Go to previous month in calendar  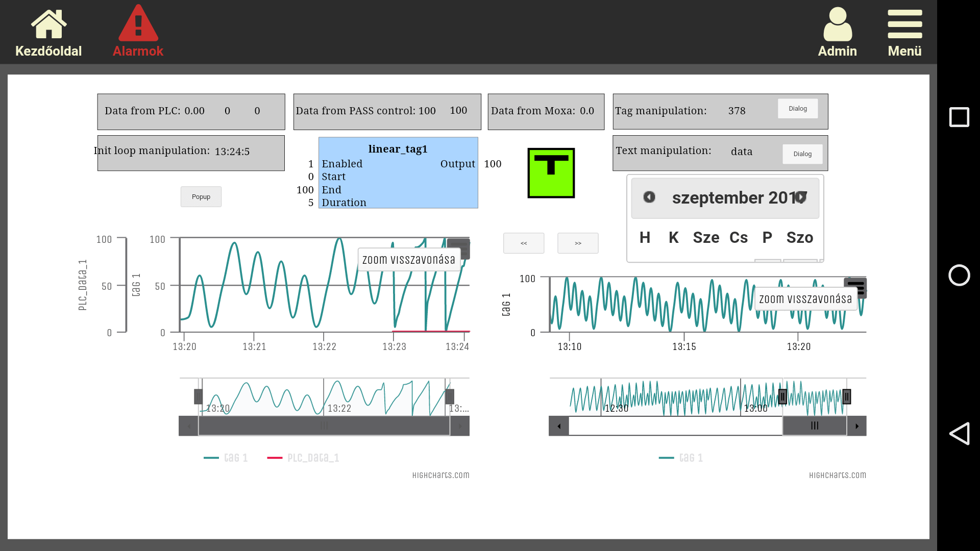click(649, 197)
